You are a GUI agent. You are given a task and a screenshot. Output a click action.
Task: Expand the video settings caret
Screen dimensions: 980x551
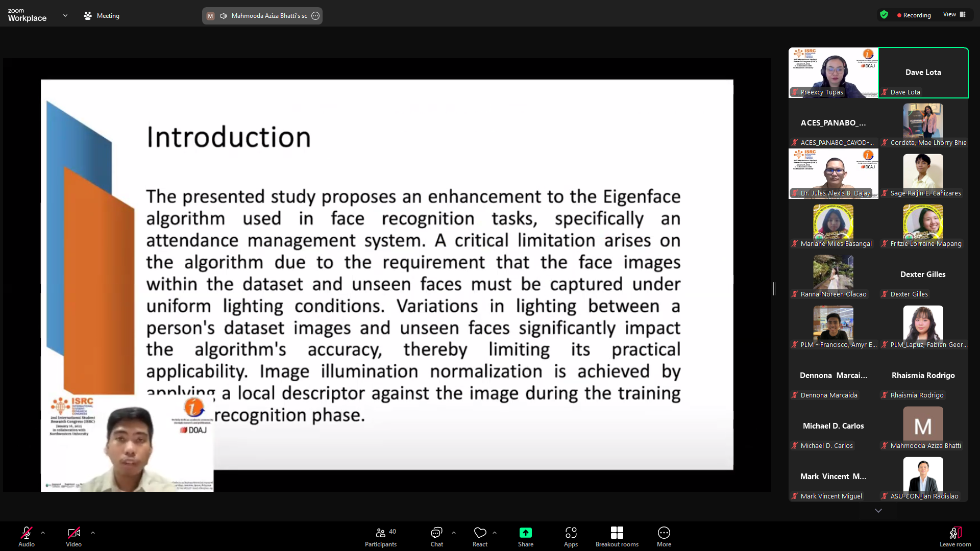93,533
